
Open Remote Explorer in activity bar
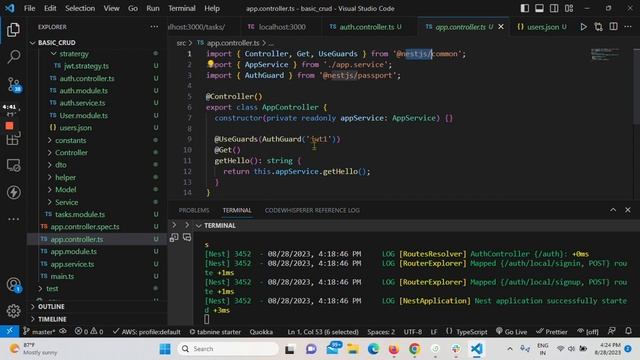(13, 165)
